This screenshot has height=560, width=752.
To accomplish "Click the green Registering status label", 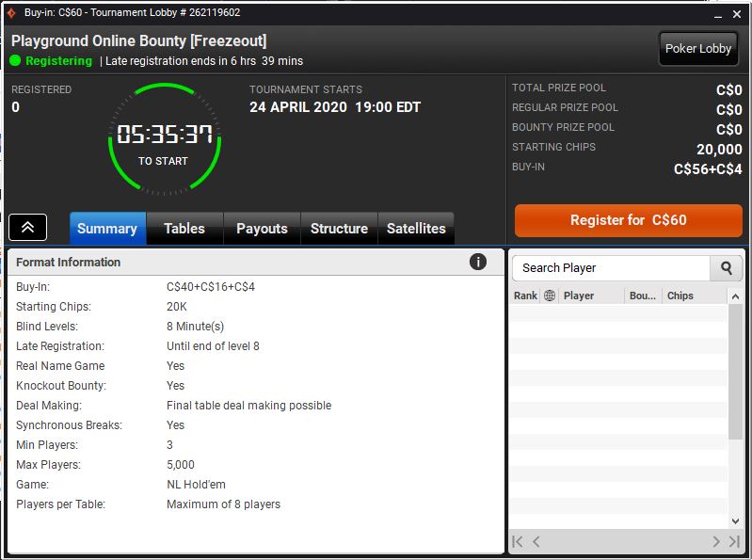I will point(58,61).
